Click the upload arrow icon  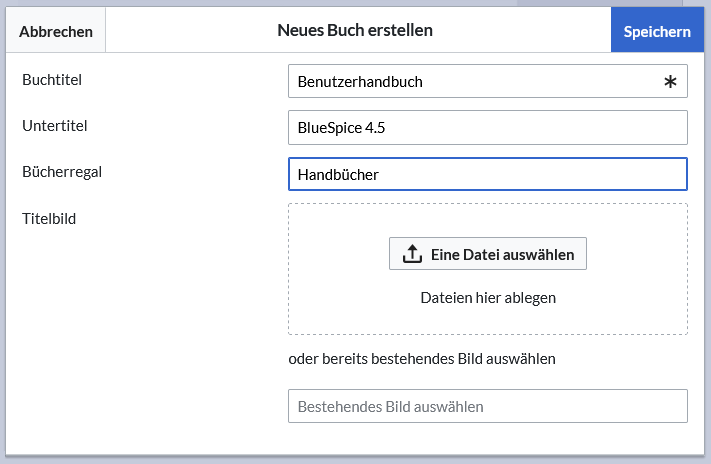(x=412, y=254)
